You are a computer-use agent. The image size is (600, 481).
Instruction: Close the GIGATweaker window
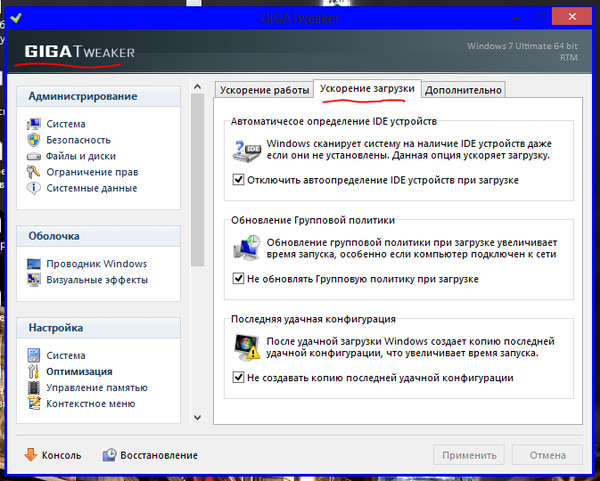point(572,16)
